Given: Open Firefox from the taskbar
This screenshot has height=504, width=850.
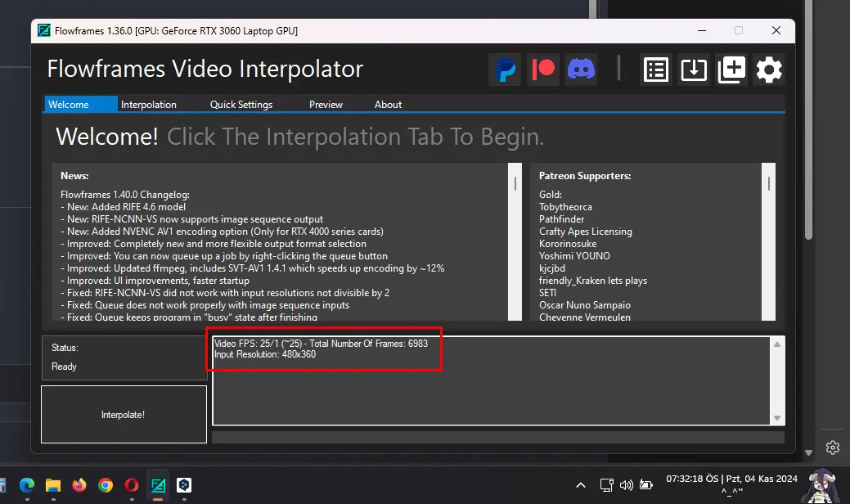Looking at the screenshot, I should (x=79, y=485).
